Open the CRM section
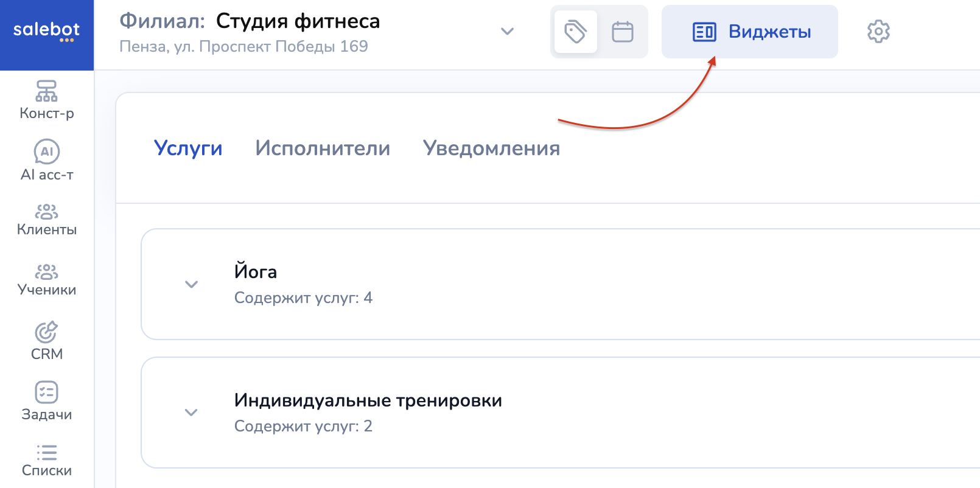Screen dimensions: 980x488 [x=46, y=341]
